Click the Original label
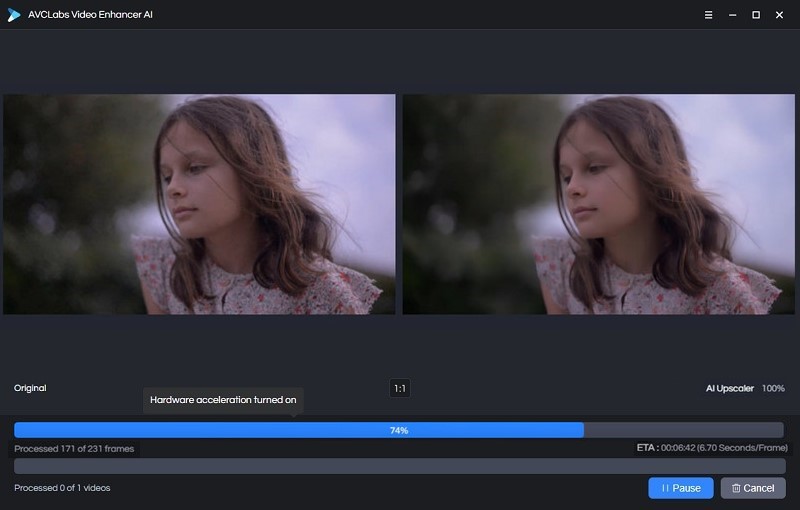Screen dimensions: 800x510 pyautogui.click(x=30, y=388)
